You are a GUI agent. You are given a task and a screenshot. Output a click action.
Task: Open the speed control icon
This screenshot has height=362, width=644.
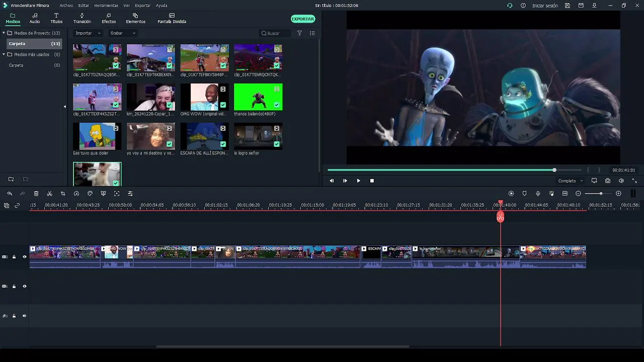coord(76,194)
